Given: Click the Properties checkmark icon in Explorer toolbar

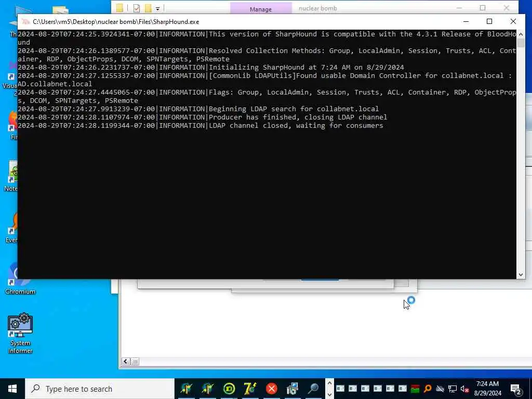Looking at the screenshot, I should click(137, 8).
